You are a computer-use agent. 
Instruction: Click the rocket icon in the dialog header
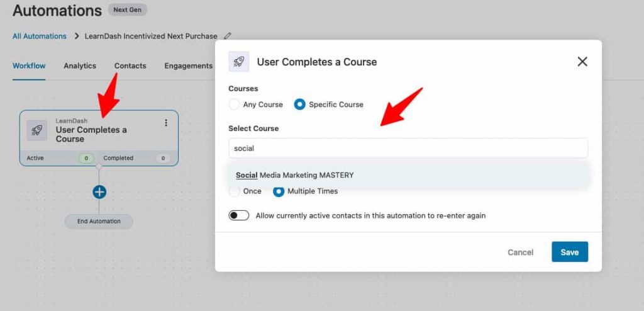(x=238, y=62)
